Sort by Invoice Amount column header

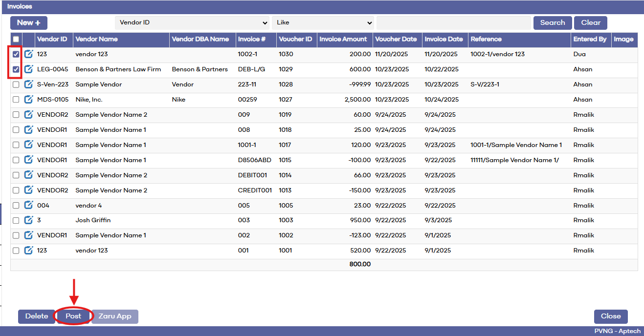pos(343,40)
